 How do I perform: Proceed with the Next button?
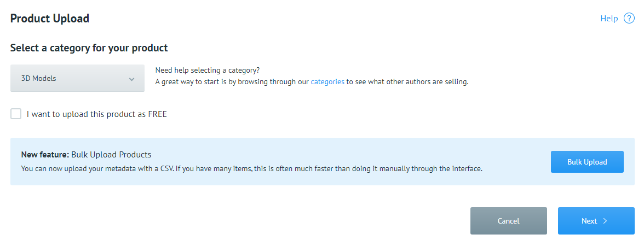(x=595, y=221)
